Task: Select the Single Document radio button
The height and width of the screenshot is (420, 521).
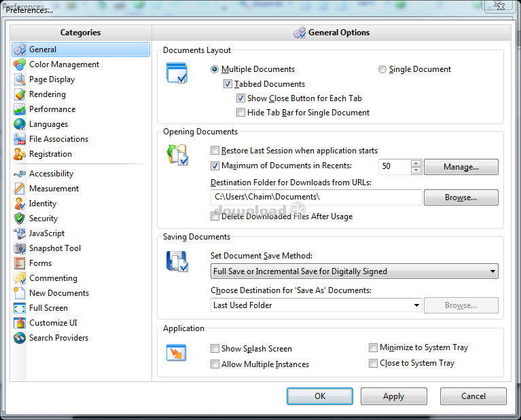Action: 382,69
